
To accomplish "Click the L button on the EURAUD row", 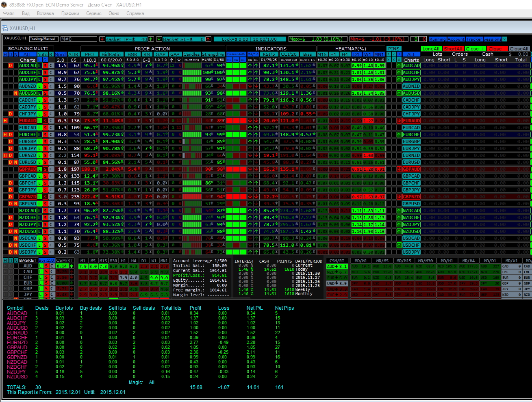I will 40,121.
